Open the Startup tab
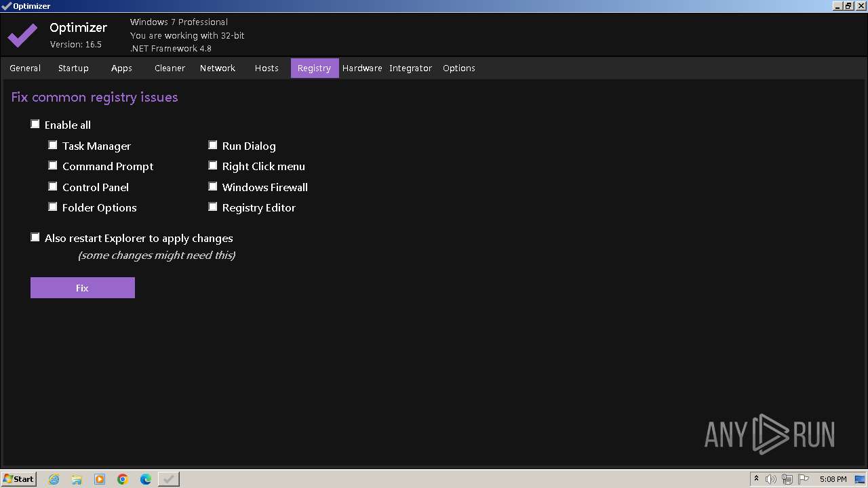The image size is (868, 488). click(73, 68)
